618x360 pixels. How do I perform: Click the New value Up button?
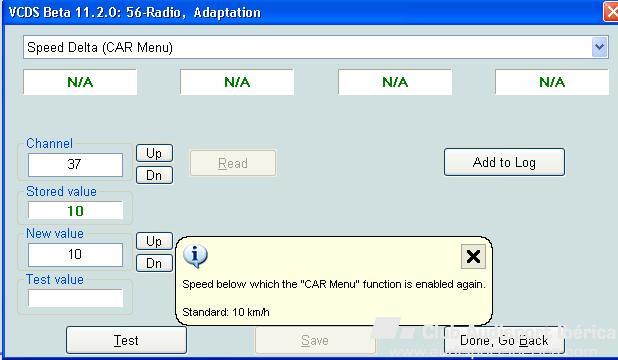(154, 241)
